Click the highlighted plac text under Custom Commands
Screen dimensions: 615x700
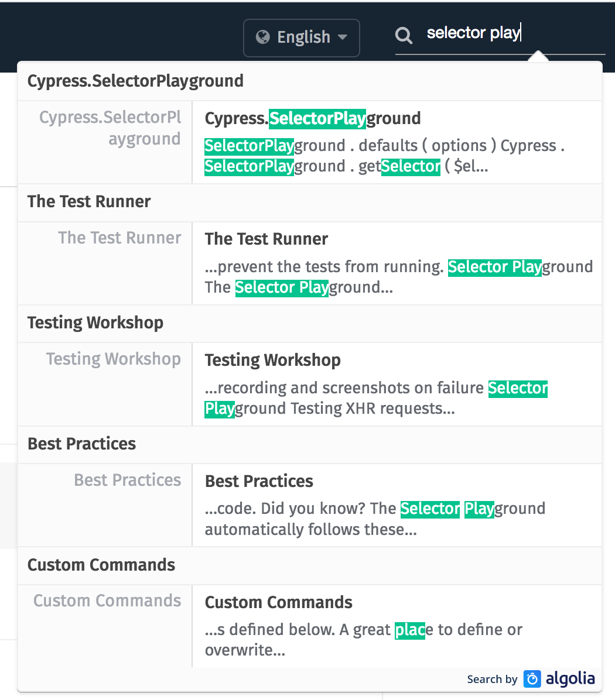(410, 629)
